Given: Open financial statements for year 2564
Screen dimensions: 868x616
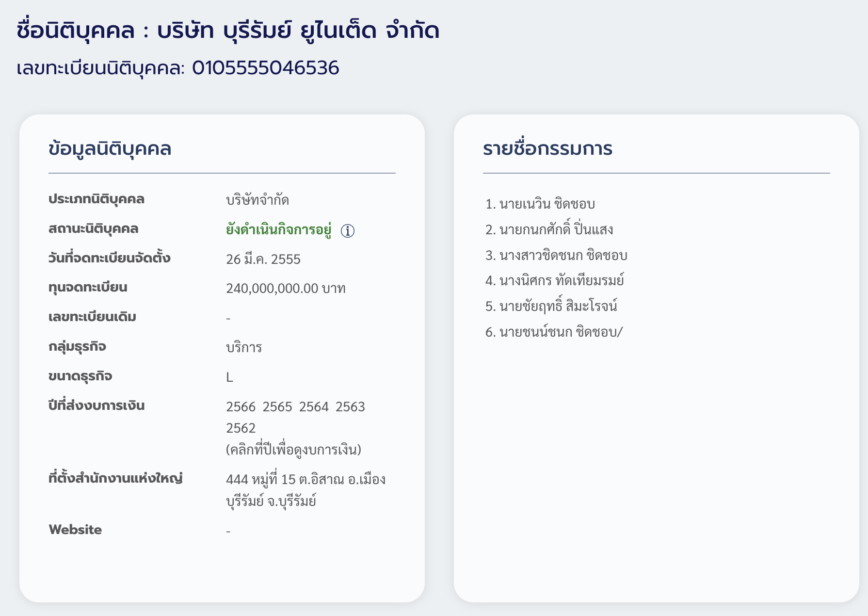Looking at the screenshot, I should coord(314,406).
